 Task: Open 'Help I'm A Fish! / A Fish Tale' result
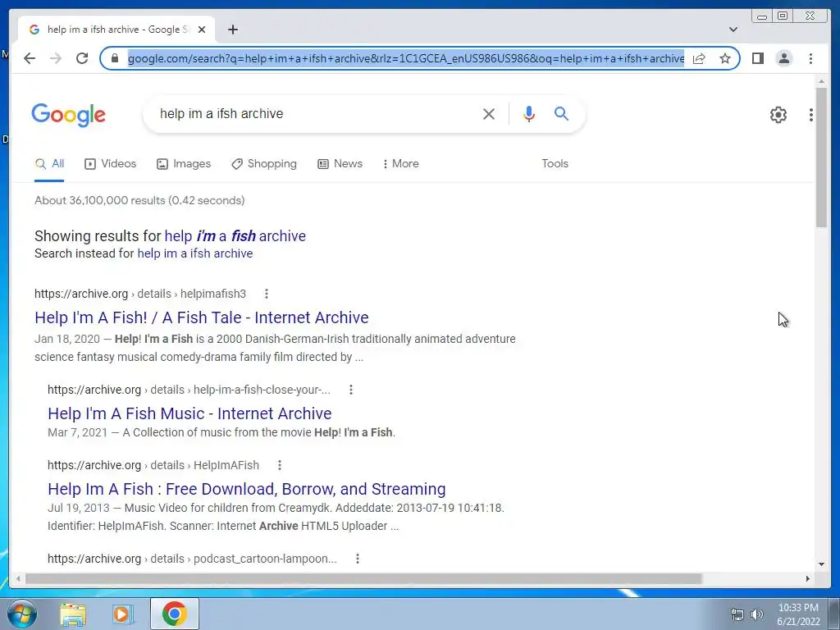[x=202, y=317]
